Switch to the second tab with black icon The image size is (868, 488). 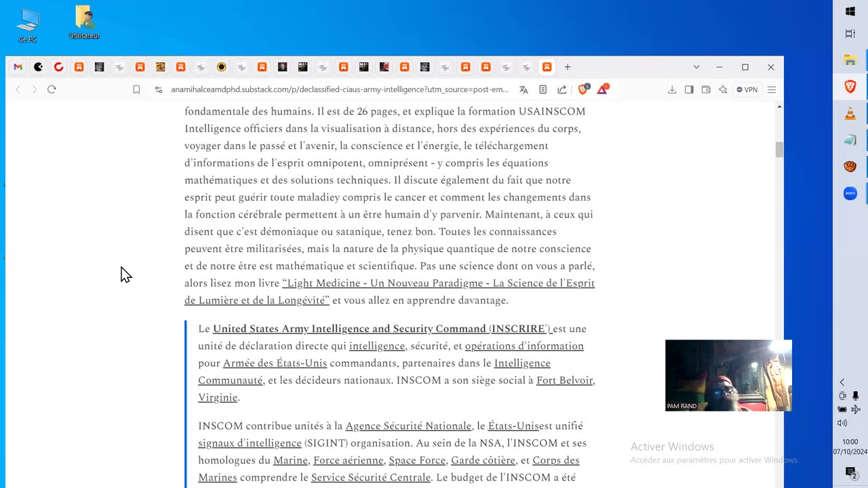39,67
